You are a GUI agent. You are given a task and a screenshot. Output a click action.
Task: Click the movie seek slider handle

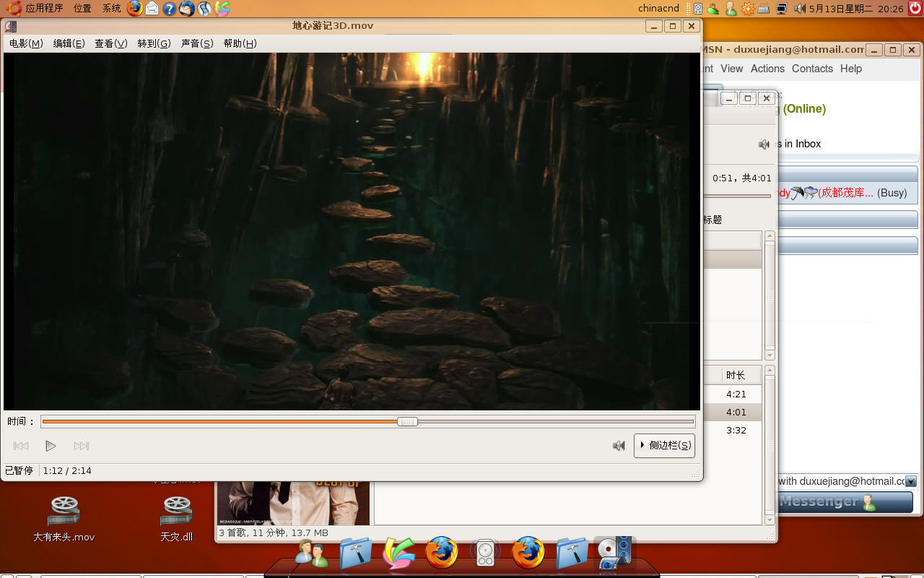(x=408, y=421)
